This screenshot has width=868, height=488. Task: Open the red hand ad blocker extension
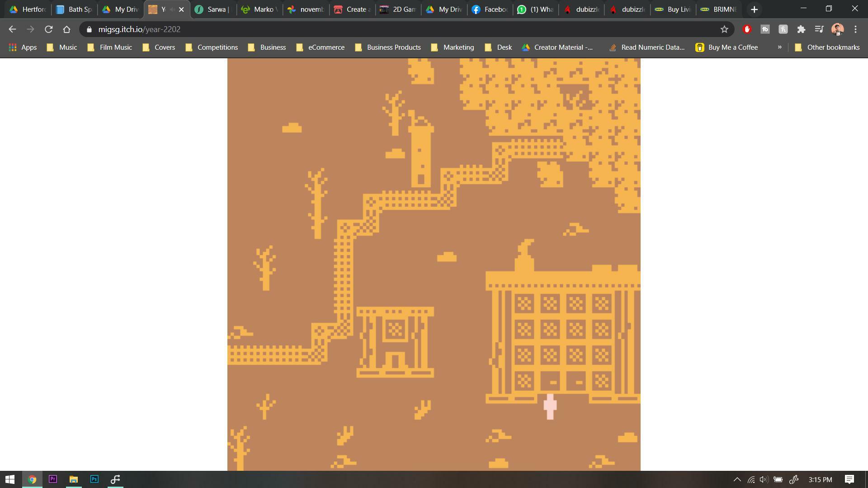(x=747, y=29)
